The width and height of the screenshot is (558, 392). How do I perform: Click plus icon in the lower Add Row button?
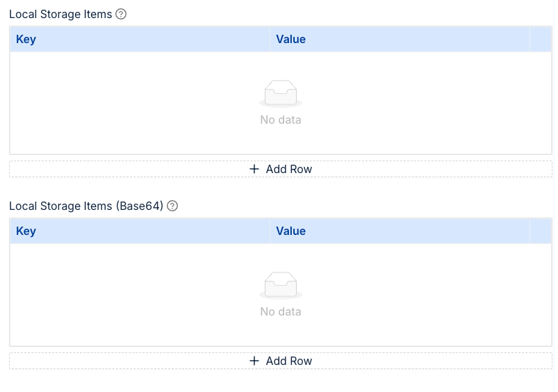254,361
